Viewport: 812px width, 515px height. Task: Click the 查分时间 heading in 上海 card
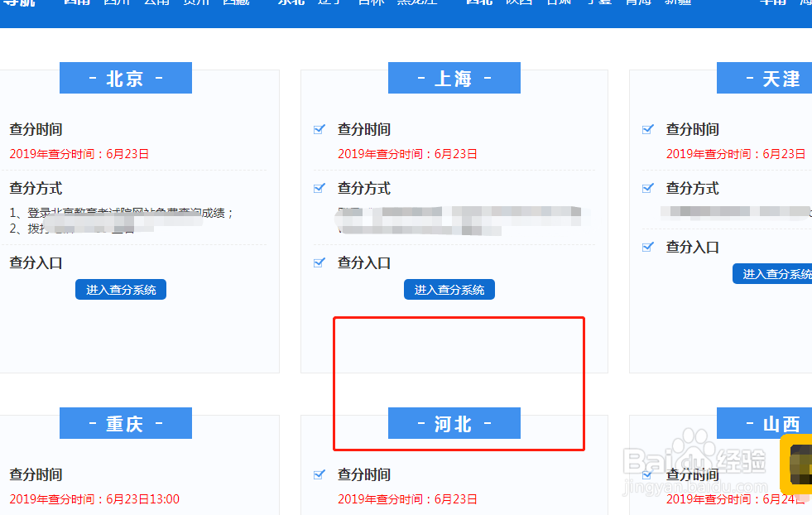pyautogui.click(x=364, y=129)
